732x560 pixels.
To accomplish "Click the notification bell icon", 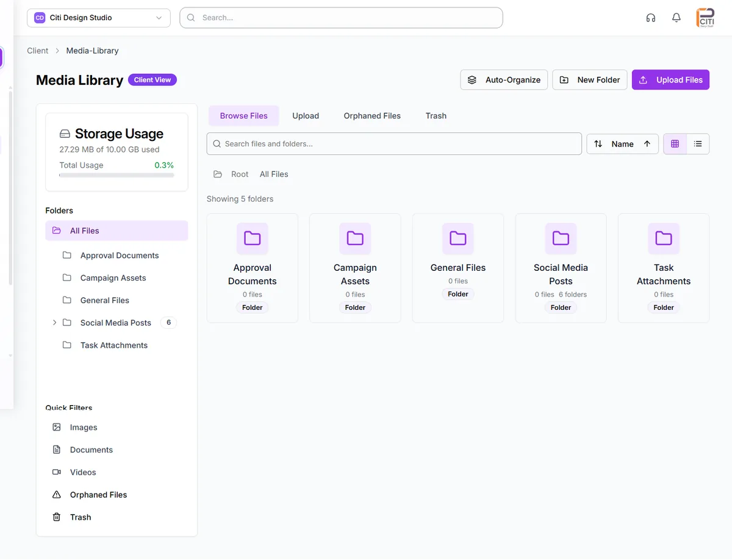I will [676, 18].
